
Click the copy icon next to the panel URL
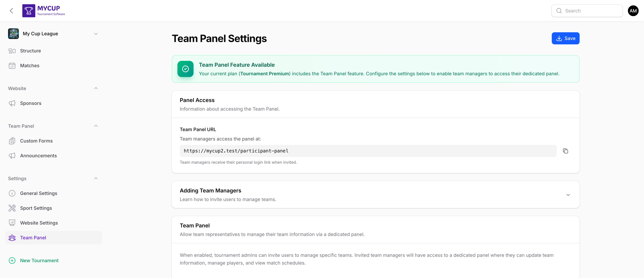click(x=566, y=151)
